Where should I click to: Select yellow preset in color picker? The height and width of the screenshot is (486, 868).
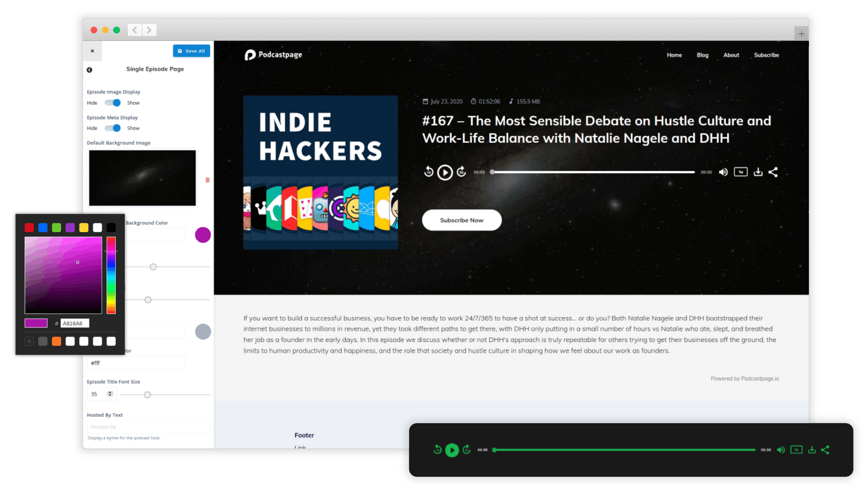pyautogui.click(x=84, y=228)
